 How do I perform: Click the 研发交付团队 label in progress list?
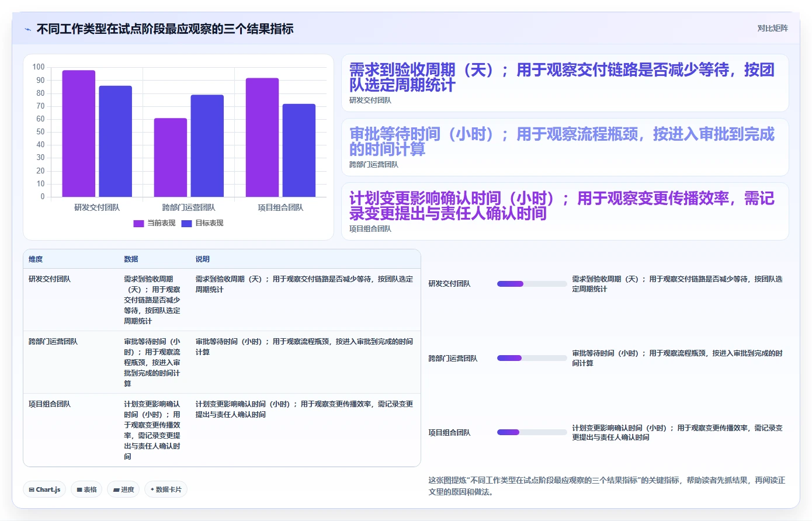[x=449, y=284]
